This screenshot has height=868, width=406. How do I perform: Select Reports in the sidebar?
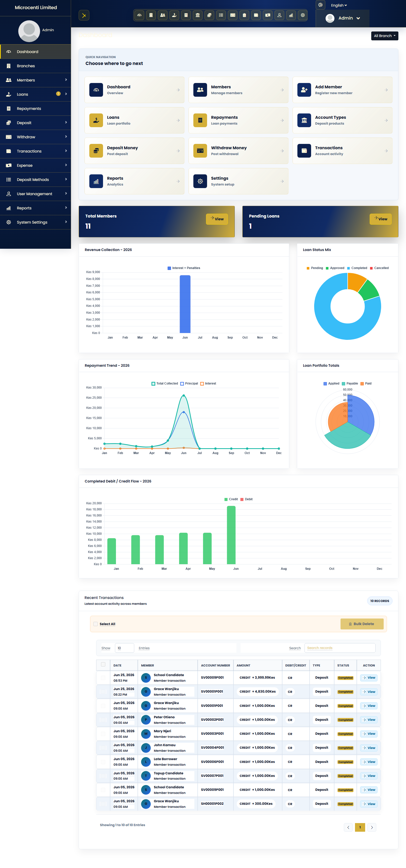coord(35,208)
